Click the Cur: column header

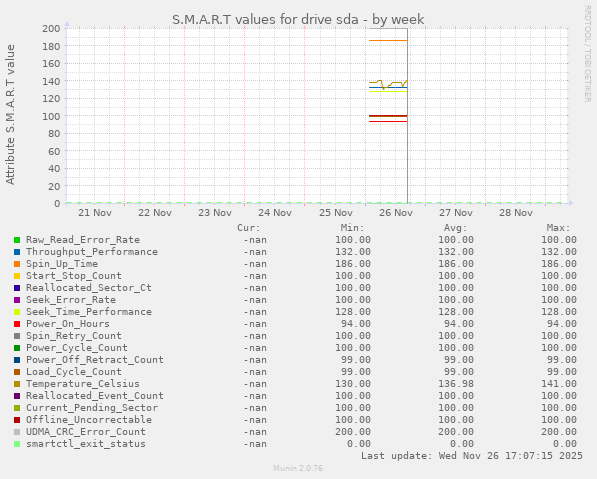coord(249,228)
